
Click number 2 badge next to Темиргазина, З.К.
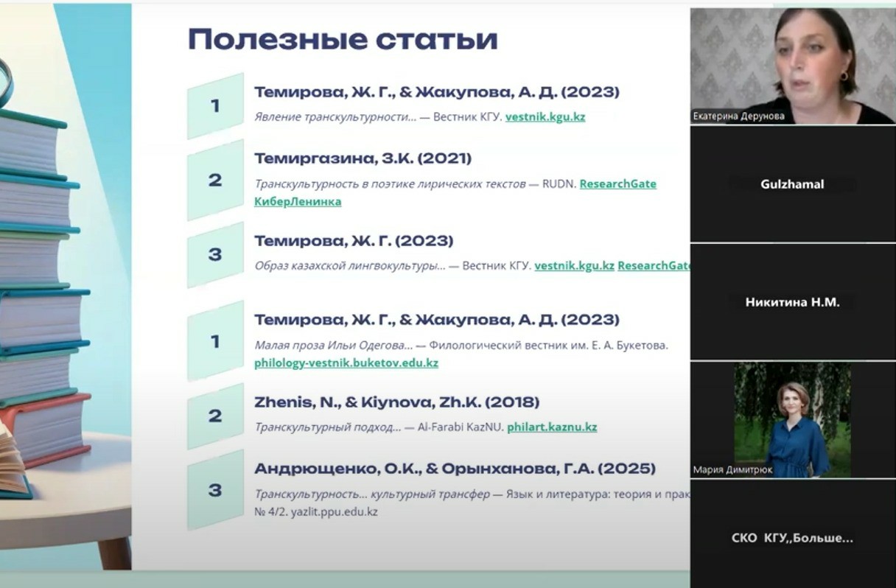click(x=215, y=180)
